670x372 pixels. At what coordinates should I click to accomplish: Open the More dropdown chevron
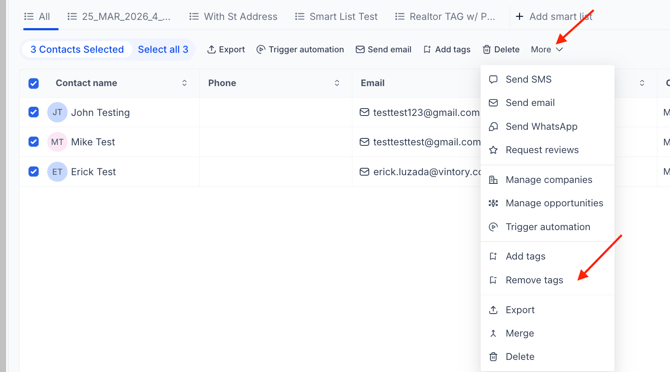(559, 50)
